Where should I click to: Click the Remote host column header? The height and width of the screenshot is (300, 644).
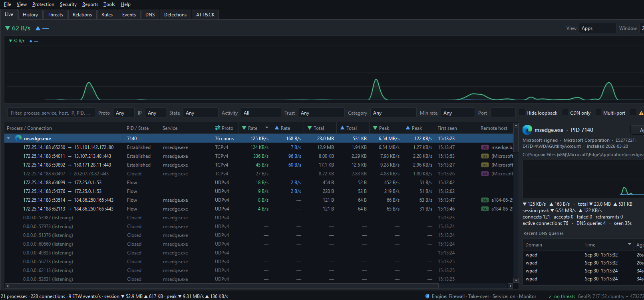[495, 128]
